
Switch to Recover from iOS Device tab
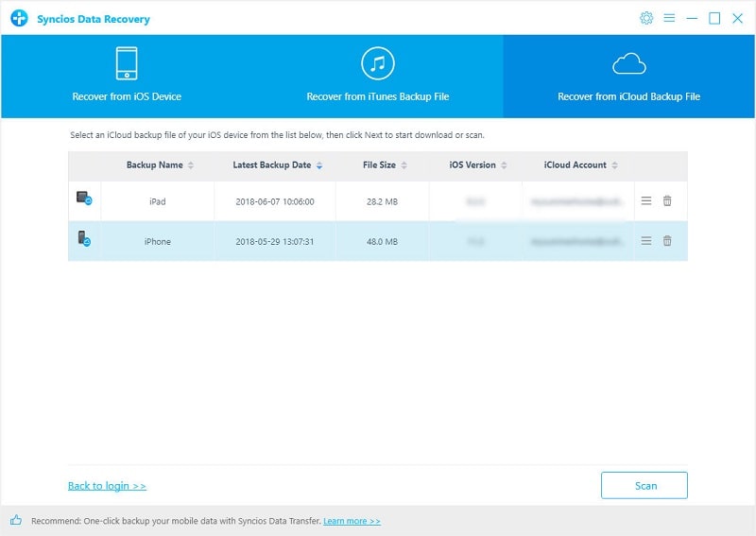pos(127,77)
